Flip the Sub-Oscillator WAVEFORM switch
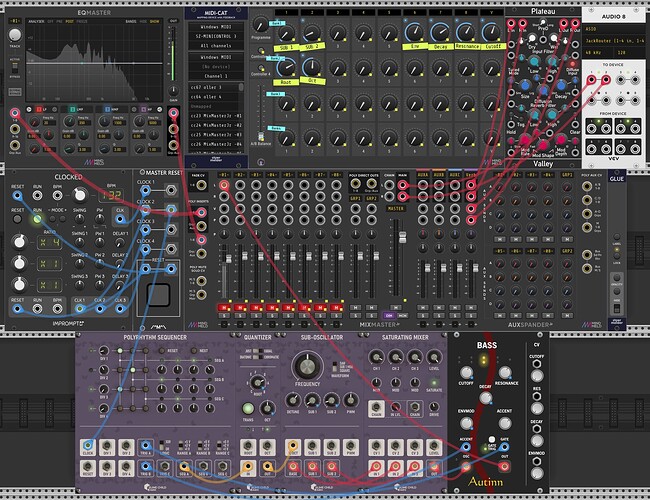 (x=335, y=367)
